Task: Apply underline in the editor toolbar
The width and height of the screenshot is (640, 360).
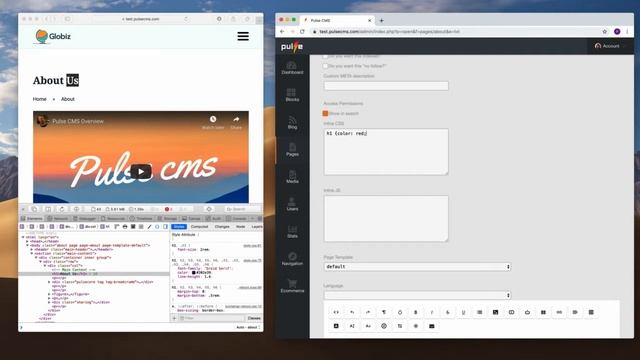Action: (463, 312)
